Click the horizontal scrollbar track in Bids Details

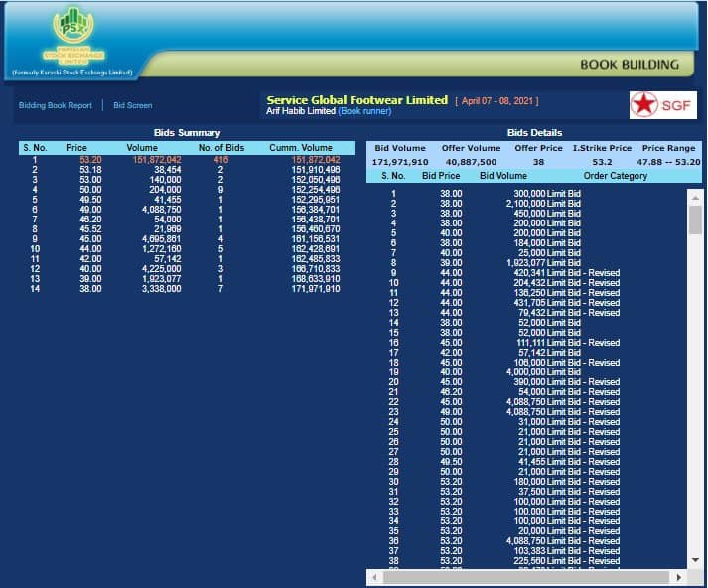(526, 576)
